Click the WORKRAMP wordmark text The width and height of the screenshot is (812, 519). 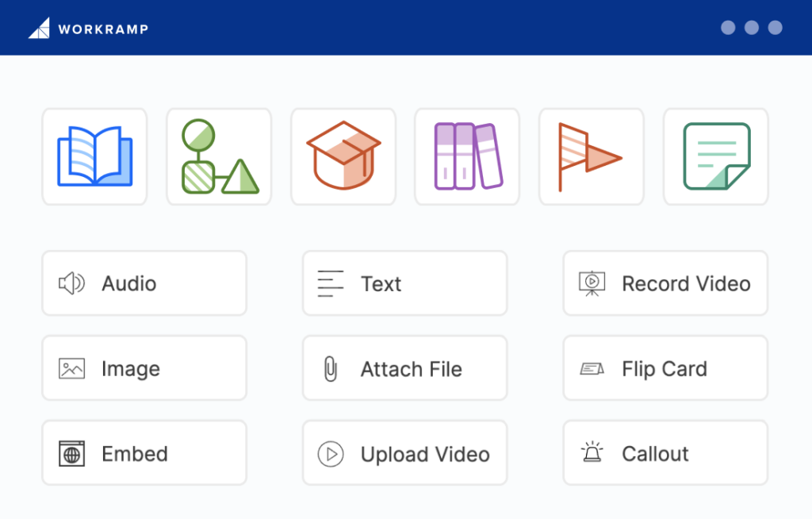tap(103, 29)
